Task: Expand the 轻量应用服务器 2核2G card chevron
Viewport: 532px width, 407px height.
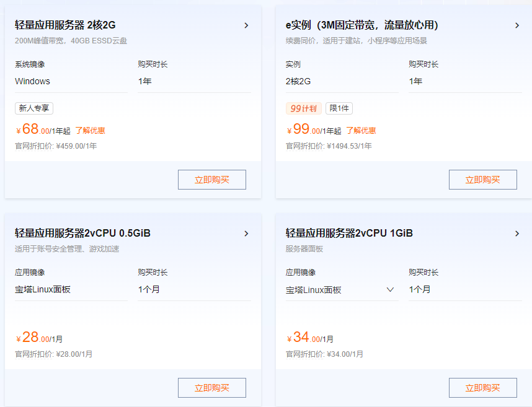Action: [246, 25]
